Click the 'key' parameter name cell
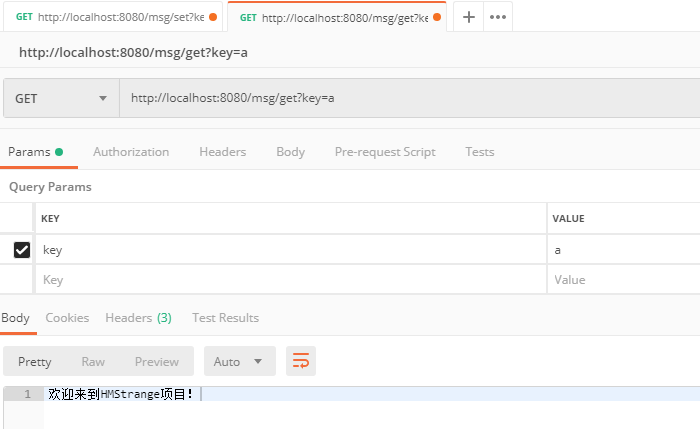This screenshot has width=700, height=429. click(x=291, y=250)
